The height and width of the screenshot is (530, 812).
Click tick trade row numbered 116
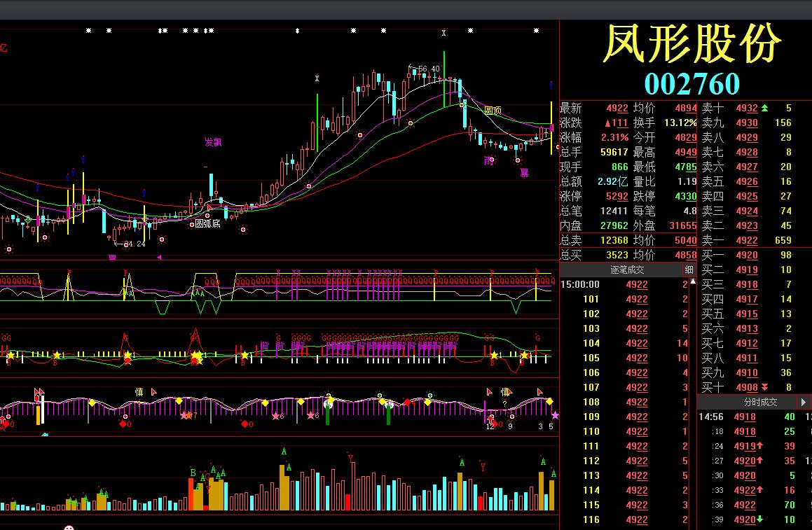click(x=624, y=519)
